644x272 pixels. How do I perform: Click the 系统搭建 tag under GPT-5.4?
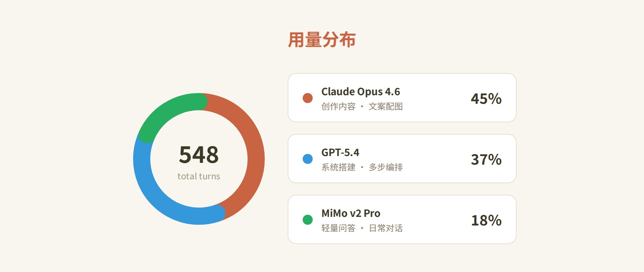click(338, 167)
